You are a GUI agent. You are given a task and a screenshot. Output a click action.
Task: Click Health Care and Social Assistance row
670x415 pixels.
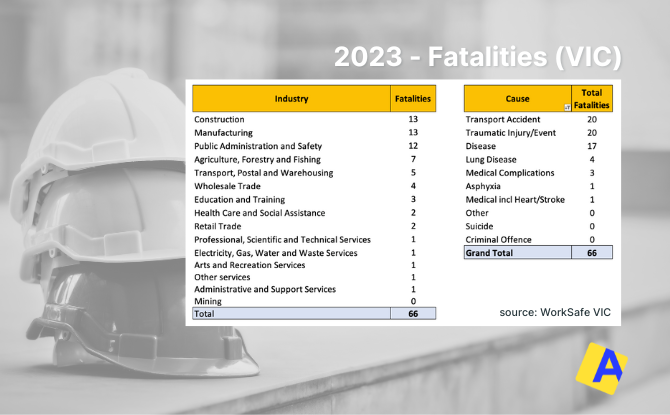tap(314, 212)
